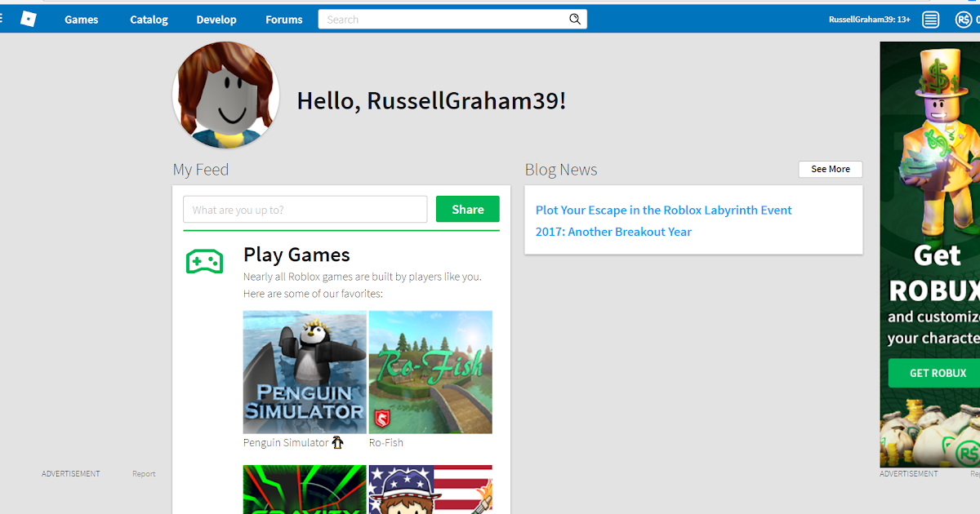The width and height of the screenshot is (980, 514).
Task: Click the red badge on Ro-Fish thumbnail
Action: pyautogui.click(x=381, y=419)
